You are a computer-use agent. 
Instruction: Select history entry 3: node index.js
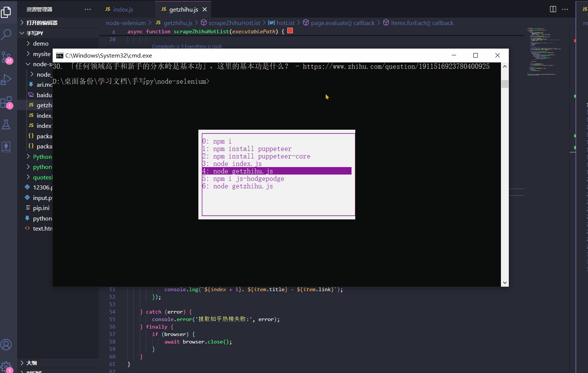(x=277, y=164)
